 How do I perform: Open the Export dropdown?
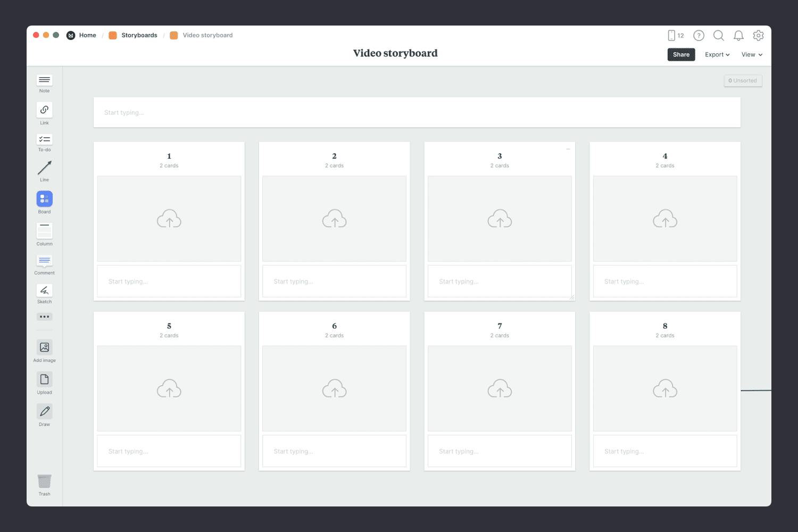click(x=717, y=54)
